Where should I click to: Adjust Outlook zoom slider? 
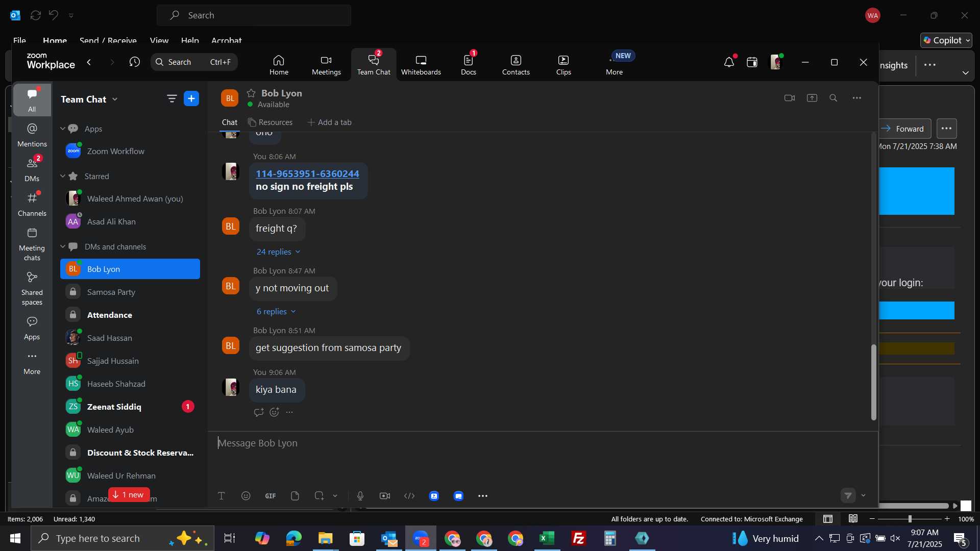pyautogui.click(x=910, y=519)
